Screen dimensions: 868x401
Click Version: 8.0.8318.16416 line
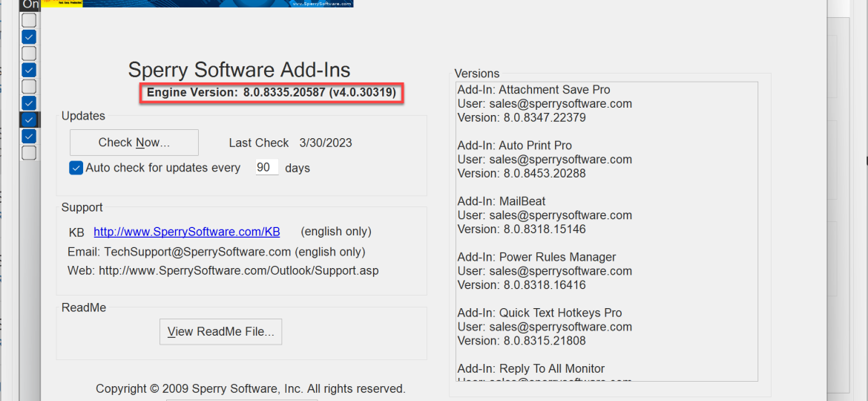pos(522,285)
